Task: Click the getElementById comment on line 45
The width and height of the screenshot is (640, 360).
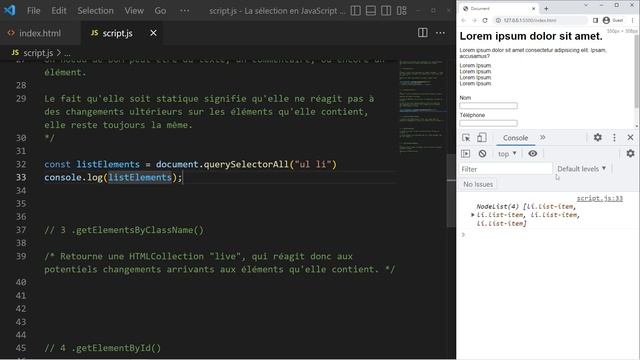Action: (x=102, y=348)
